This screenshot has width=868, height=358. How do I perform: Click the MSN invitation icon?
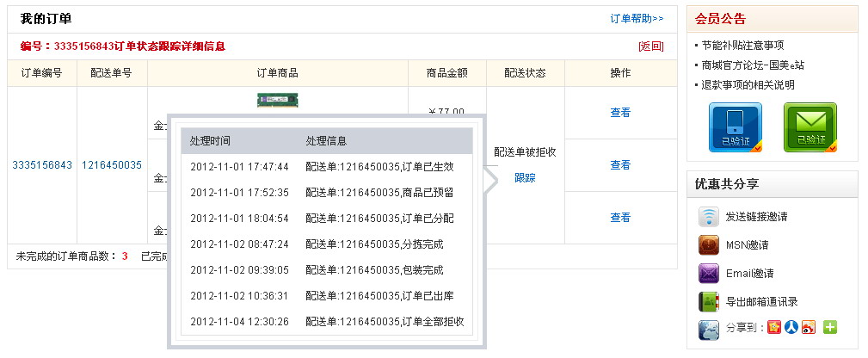click(x=709, y=245)
